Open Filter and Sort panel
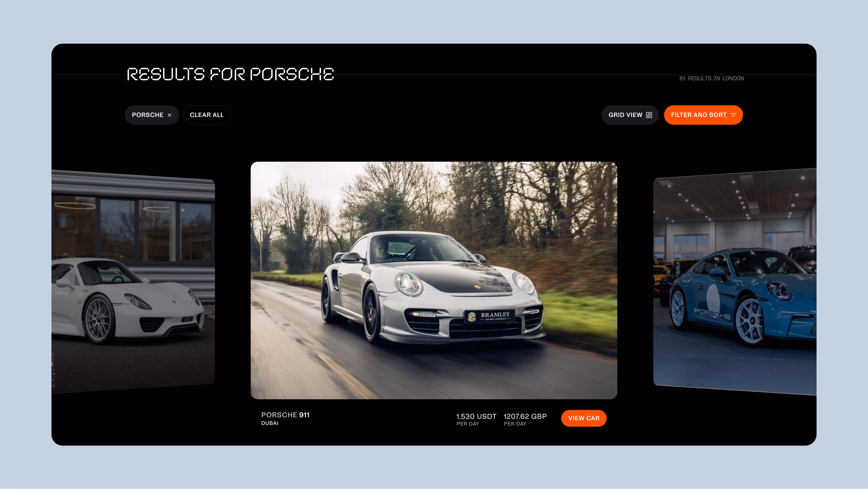This screenshot has width=868, height=489. [x=703, y=115]
